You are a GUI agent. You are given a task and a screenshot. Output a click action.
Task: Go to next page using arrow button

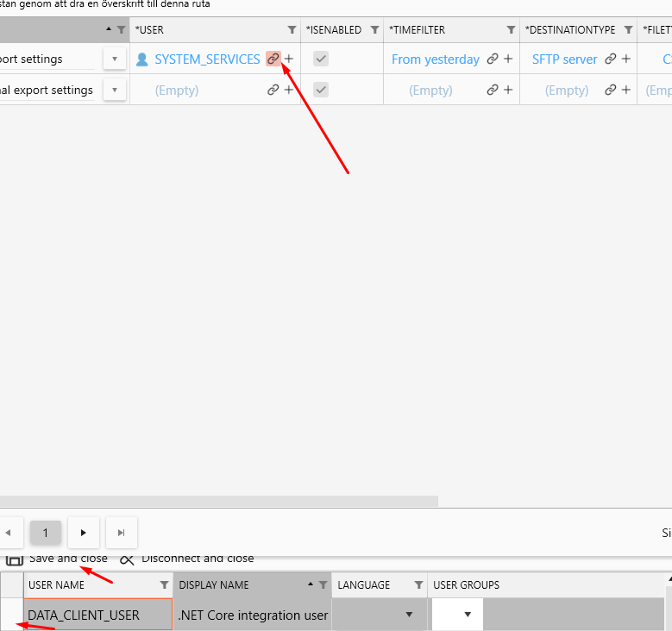[84, 533]
